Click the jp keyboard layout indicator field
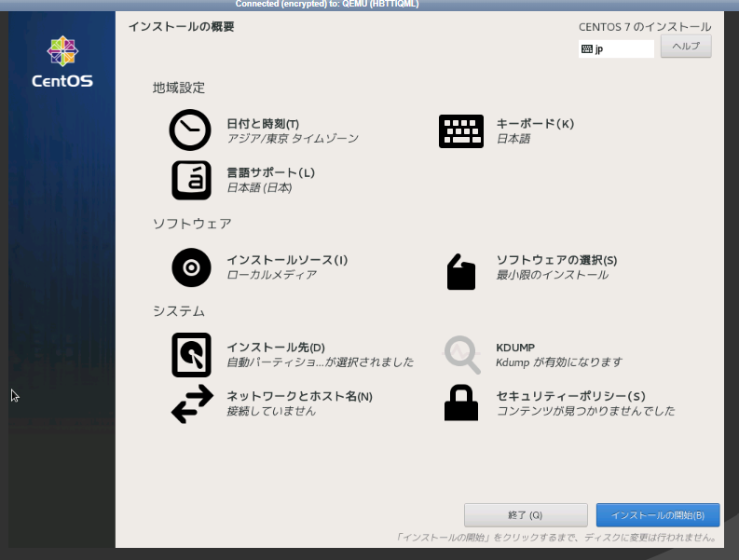 [616, 49]
